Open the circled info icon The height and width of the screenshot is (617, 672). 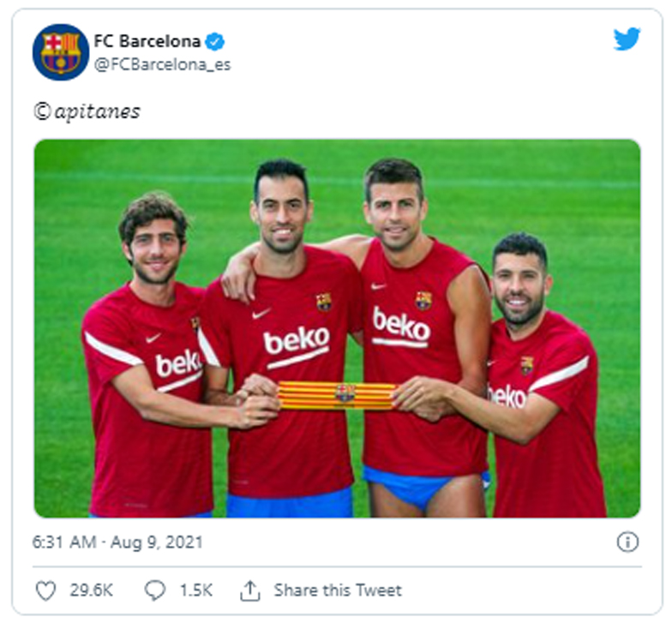pyautogui.click(x=627, y=542)
